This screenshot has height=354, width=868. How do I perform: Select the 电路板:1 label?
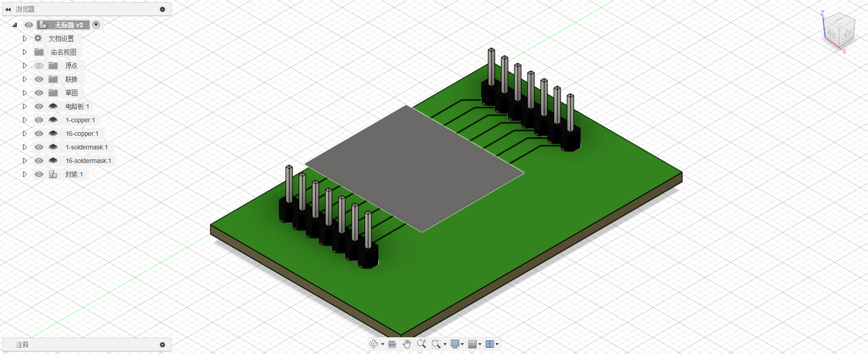coord(77,106)
